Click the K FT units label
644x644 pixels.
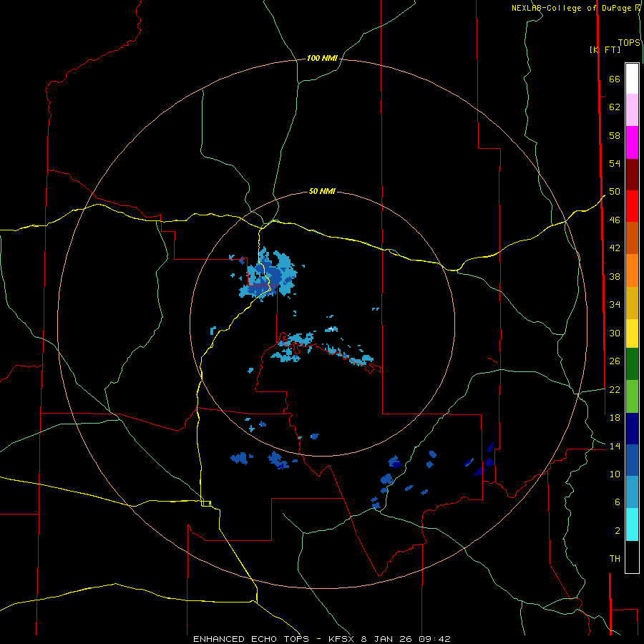click(x=605, y=49)
